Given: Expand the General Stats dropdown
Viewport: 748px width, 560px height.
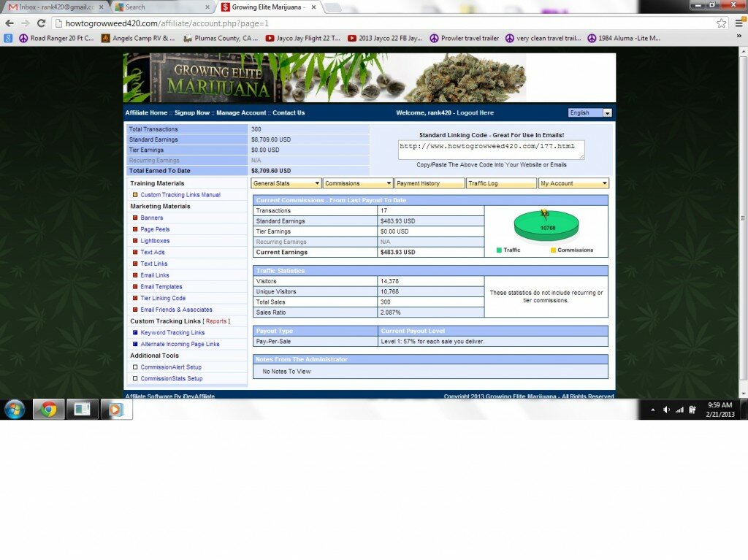Looking at the screenshot, I should point(286,183).
